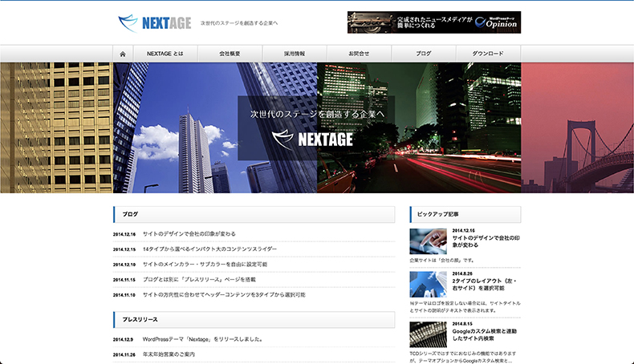The height and width of the screenshot is (364, 634).
Task: Open the ダウンロード menu item
Action: point(489,54)
